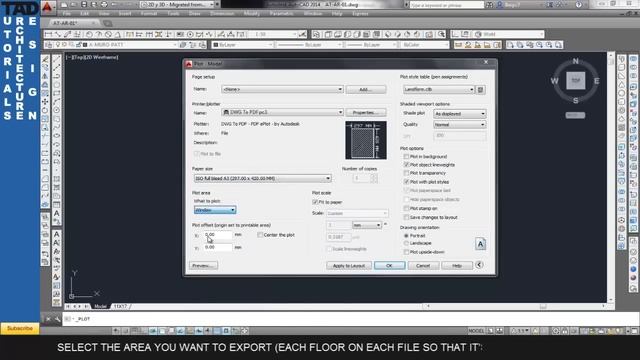Image resolution: width=640 pixels, height=360 pixels.
Task: Click the W compass letter on ViewCube
Action: (x=554, y=81)
